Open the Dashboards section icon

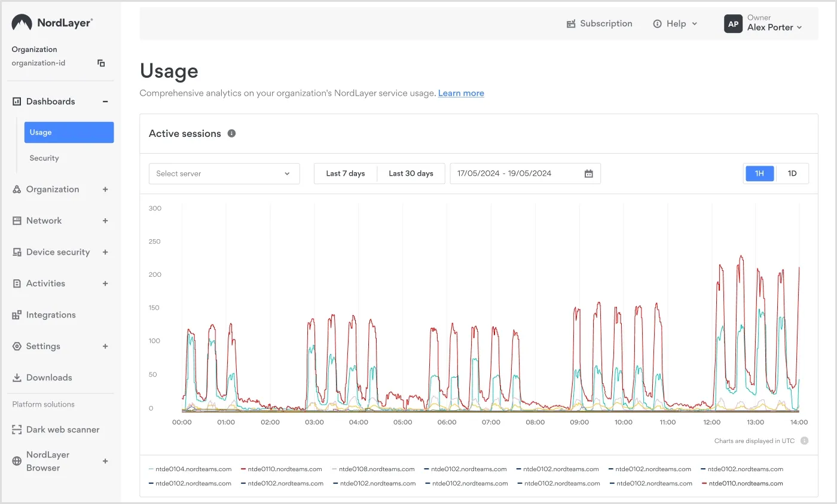click(17, 101)
